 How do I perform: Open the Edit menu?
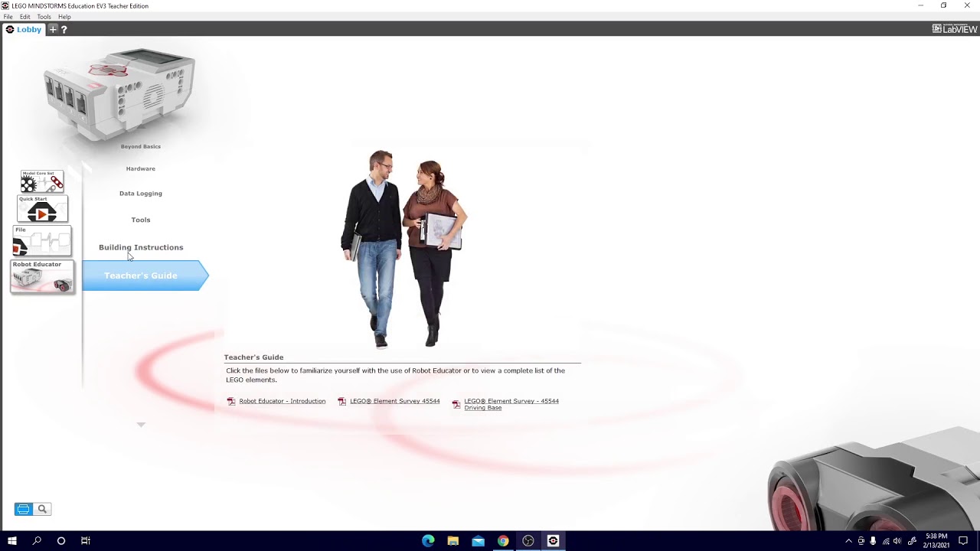click(x=25, y=16)
